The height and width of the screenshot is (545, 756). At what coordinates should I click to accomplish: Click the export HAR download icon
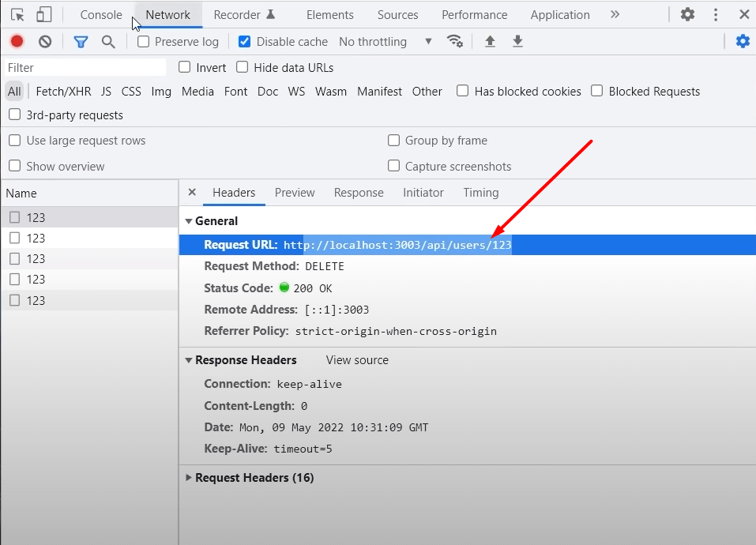pyautogui.click(x=517, y=42)
